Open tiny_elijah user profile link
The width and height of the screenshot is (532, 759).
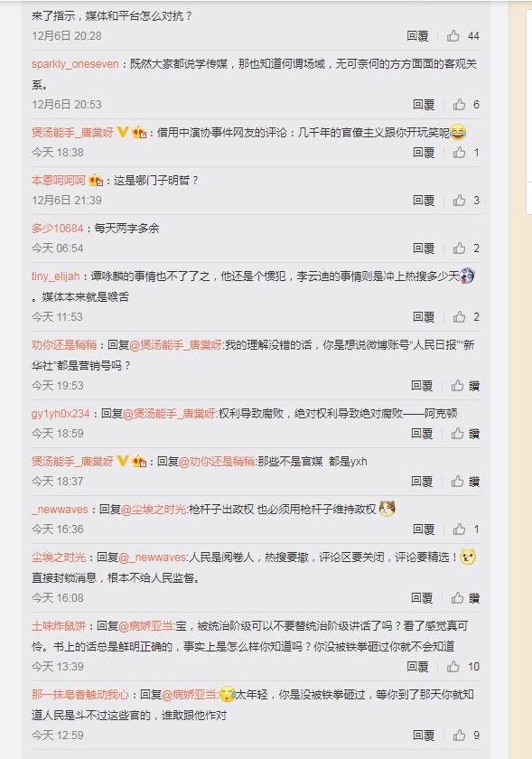click(x=55, y=276)
